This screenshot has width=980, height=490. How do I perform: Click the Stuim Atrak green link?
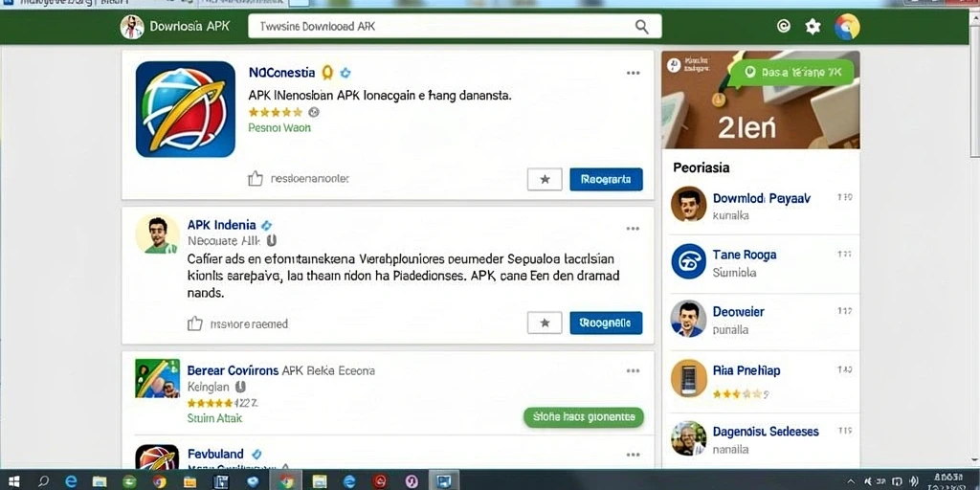point(214,418)
